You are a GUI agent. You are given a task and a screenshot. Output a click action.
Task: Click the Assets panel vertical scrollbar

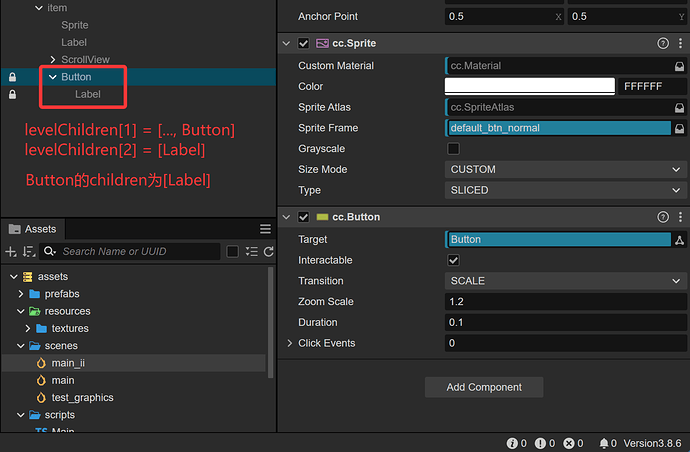(x=271, y=322)
